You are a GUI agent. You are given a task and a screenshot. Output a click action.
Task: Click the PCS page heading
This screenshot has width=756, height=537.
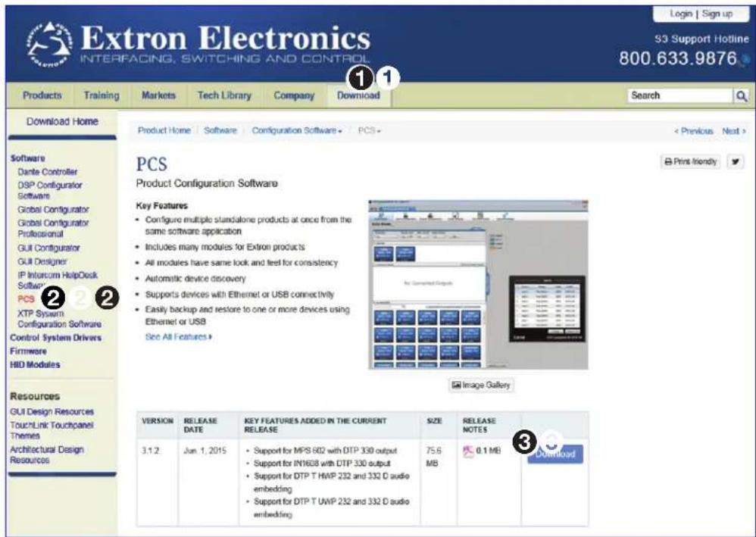click(152, 164)
